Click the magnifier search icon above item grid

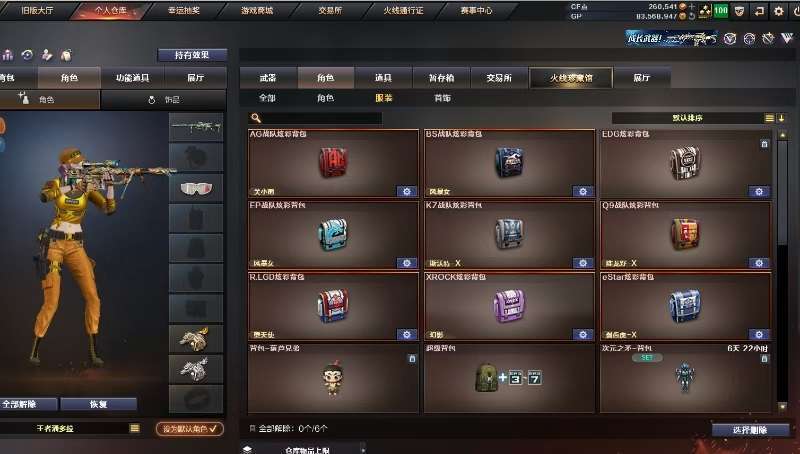click(256, 118)
